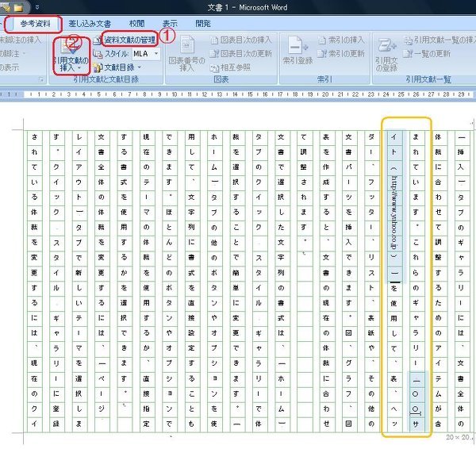The width and height of the screenshot is (476, 449).
Task: Click the yahoo.co.jp hyperlink in the document
Action: tap(393, 213)
